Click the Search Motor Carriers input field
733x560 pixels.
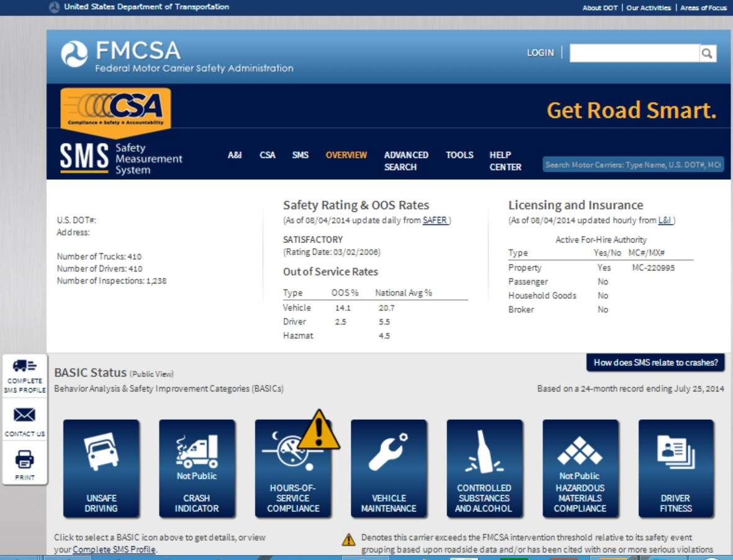coord(633,164)
